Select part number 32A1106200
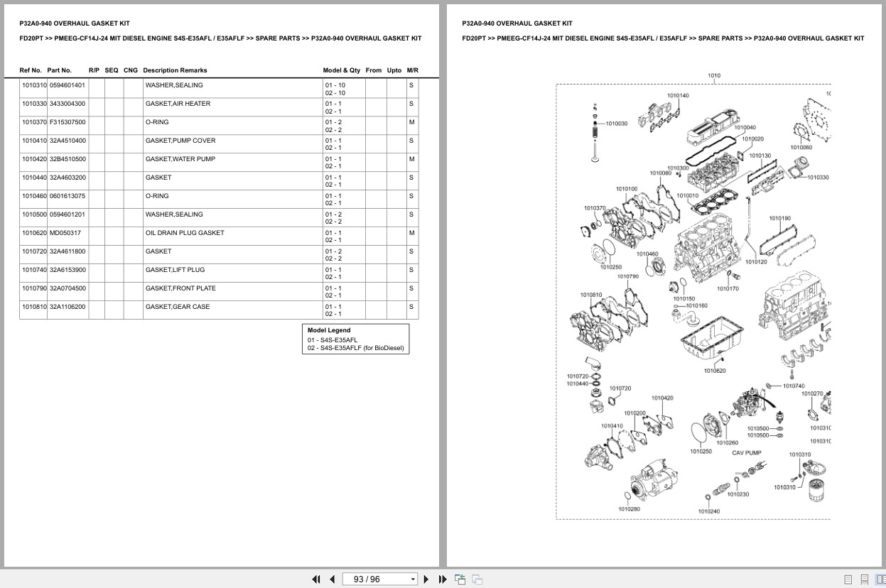Screen dimensions: 886x588 [67, 307]
